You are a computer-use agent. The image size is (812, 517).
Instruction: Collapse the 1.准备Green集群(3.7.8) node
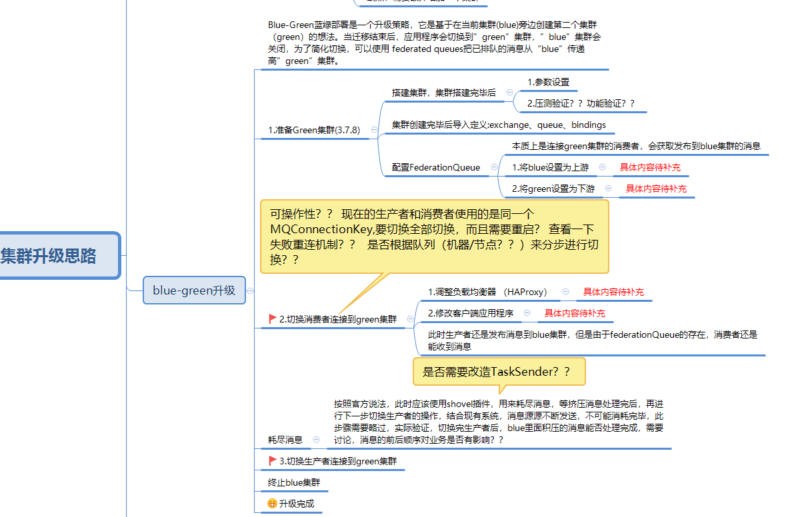coord(374,130)
